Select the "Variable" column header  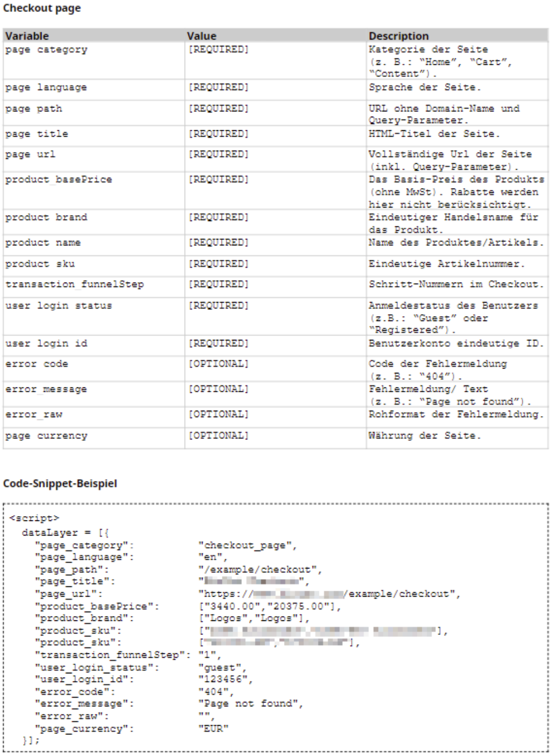[x=27, y=36]
